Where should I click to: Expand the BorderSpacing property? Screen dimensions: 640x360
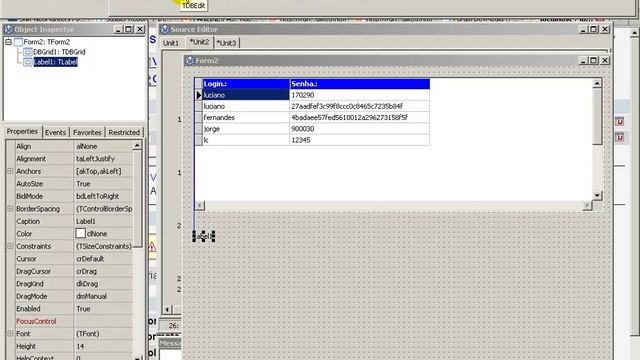pos(10,209)
